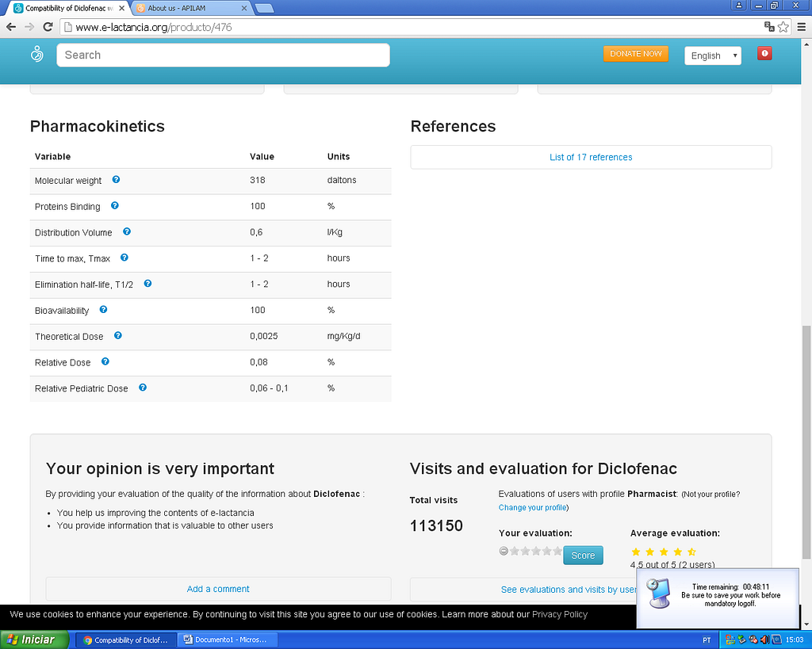This screenshot has height=649, width=812.
Task: Switch to the About us - APILAM tab
Action: pyautogui.click(x=192, y=8)
